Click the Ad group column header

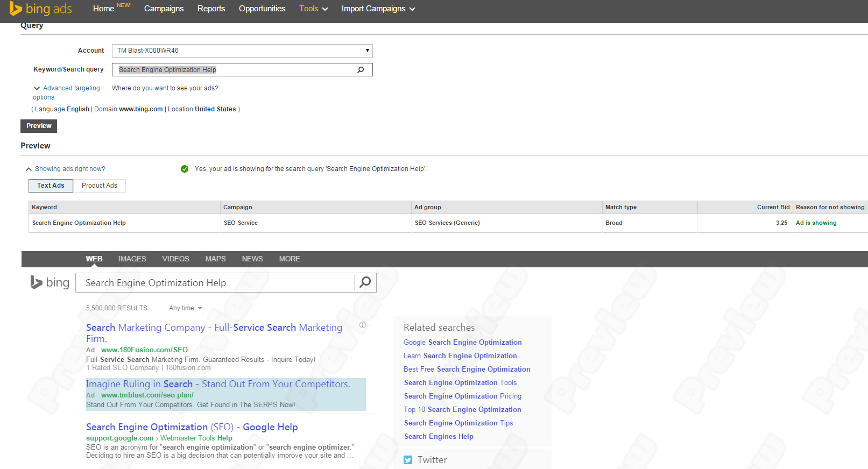click(507, 207)
